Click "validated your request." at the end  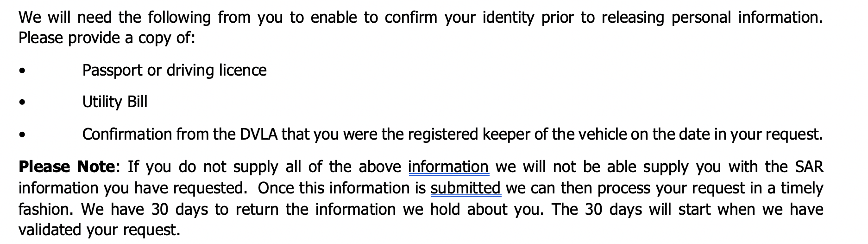(99, 230)
